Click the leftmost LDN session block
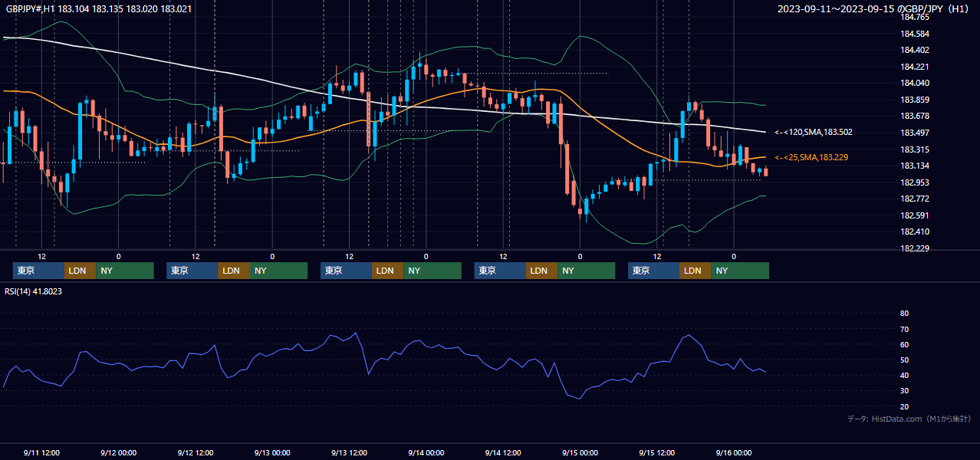This screenshot has width=980, height=460. click(x=80, y=271)
